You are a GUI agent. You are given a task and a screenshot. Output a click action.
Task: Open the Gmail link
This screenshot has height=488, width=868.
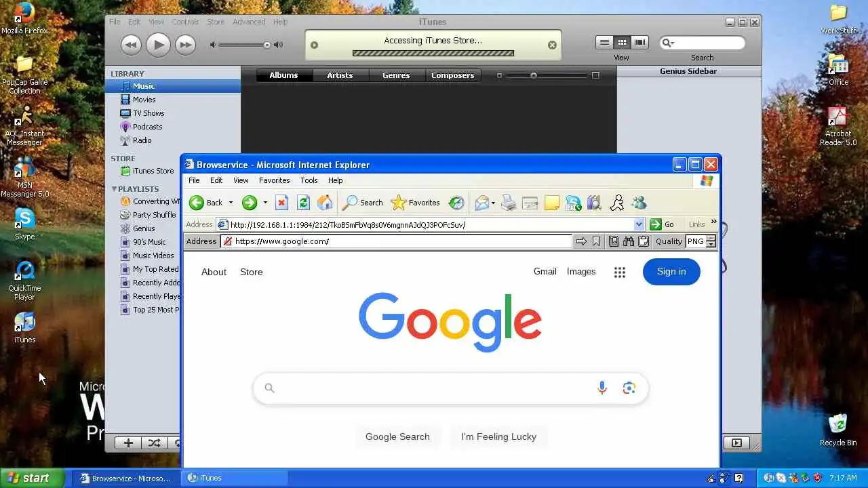[x=545, y=271]
